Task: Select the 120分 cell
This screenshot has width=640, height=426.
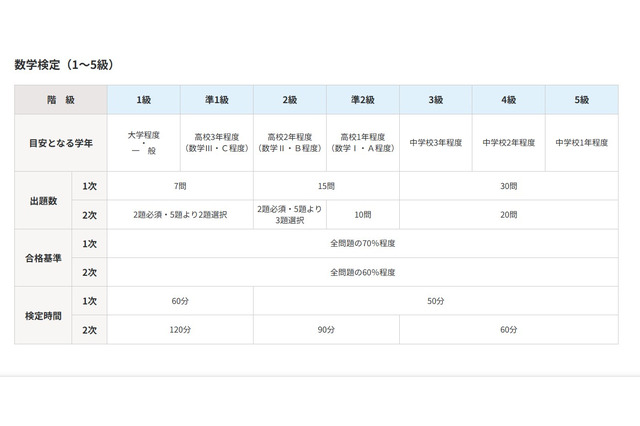Action: pyautogui.click(x=180, y=329)
